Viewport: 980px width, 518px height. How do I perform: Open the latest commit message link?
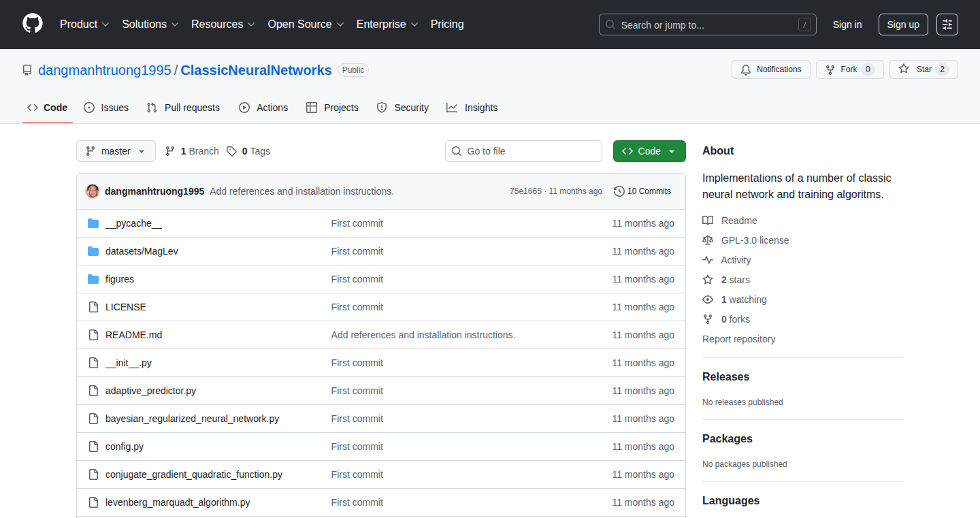point(301,191)
